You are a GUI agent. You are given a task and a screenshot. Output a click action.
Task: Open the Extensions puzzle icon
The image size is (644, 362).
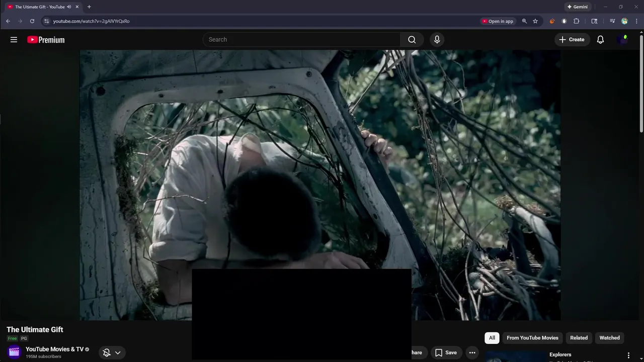(577, 21)
